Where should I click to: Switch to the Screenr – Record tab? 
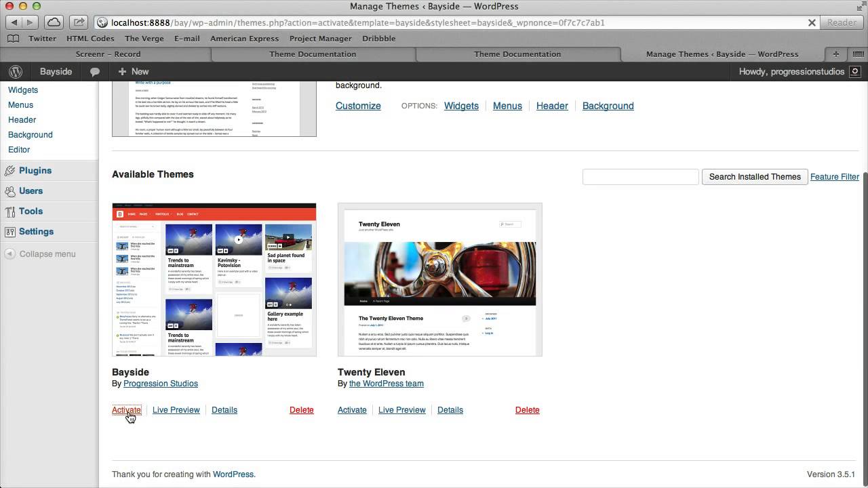[x=108, y=54]
